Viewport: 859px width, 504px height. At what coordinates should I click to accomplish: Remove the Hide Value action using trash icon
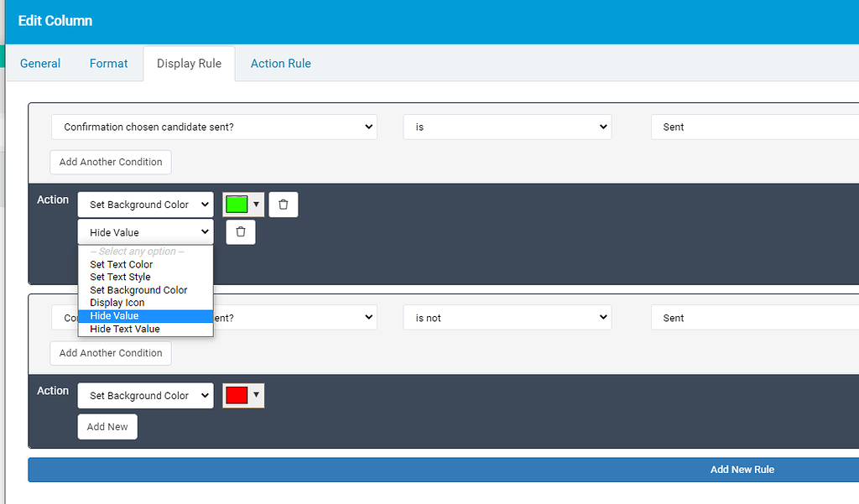click(x=240, y=232)
